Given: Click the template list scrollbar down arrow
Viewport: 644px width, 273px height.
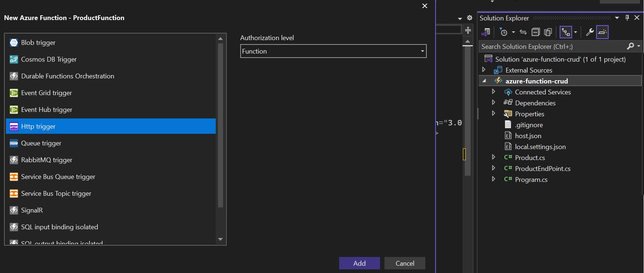Looking at the screenshot, I should [x=220, y=239].
